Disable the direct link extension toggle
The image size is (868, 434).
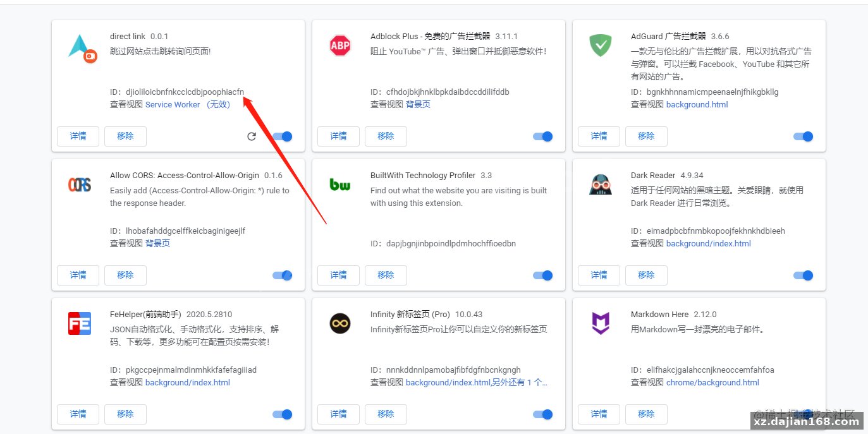283,136
